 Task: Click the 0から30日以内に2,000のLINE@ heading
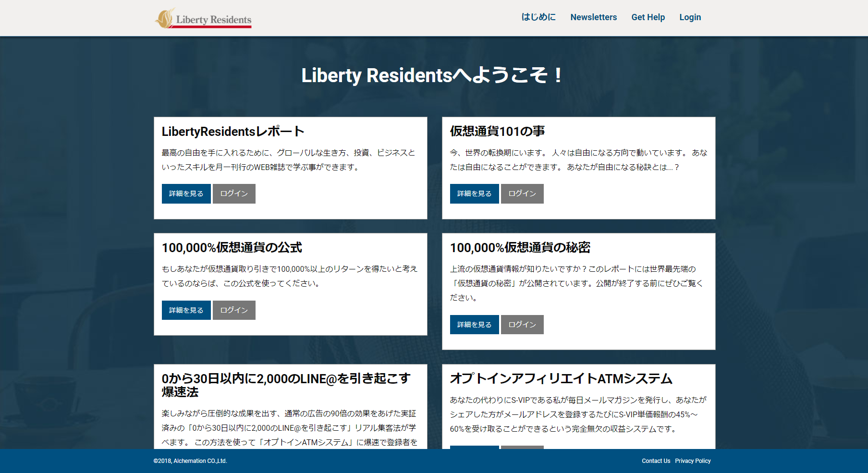pos(286,385)
